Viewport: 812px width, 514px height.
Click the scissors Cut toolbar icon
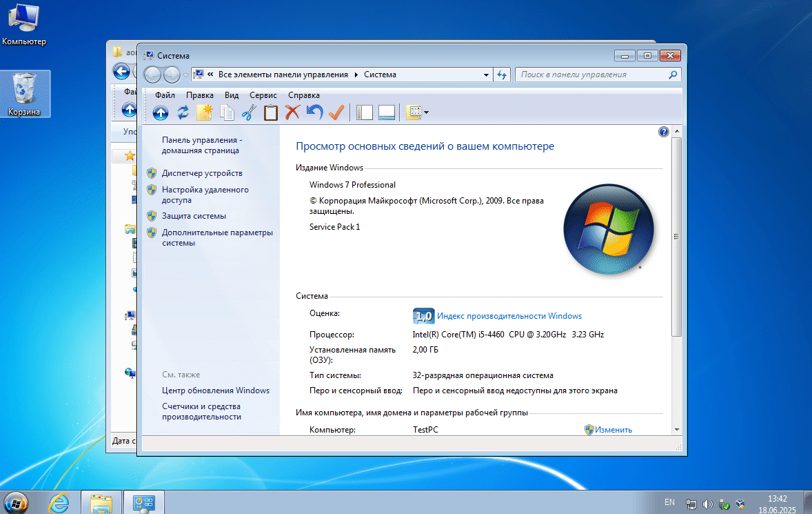[x=249, y=112]
